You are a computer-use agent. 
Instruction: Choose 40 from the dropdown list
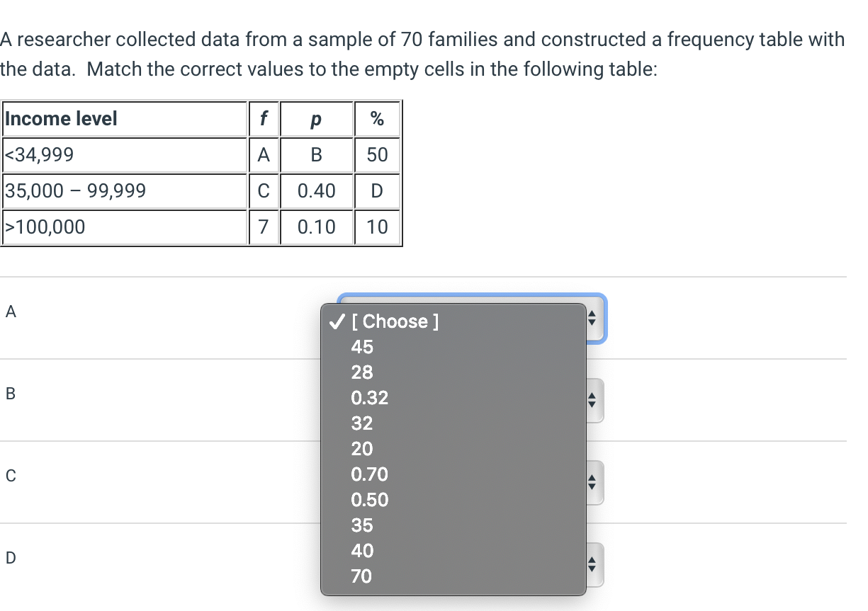(363, 551)
